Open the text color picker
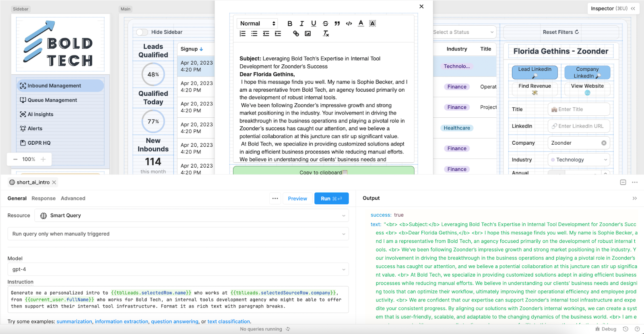Screen dimensions: 644x334 (361, 23)
